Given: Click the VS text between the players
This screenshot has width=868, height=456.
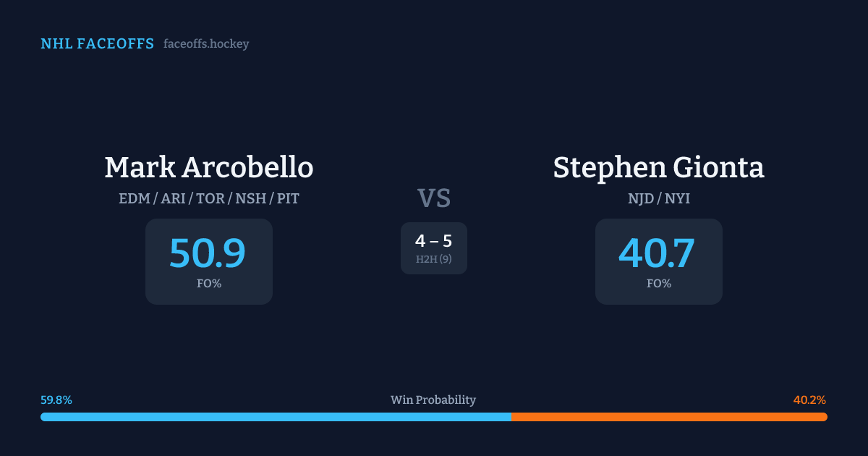Looking at the screenshot, I should [x=434, y=198].
